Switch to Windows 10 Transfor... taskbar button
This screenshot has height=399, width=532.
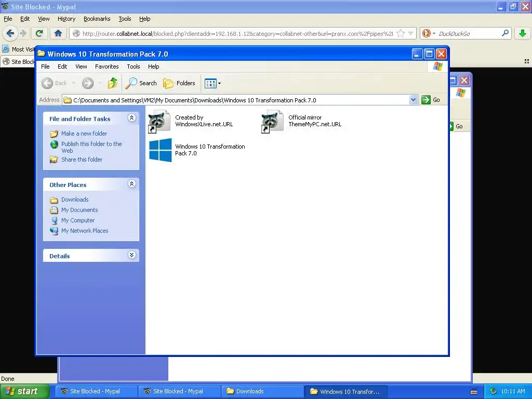[x=345, y=391]
